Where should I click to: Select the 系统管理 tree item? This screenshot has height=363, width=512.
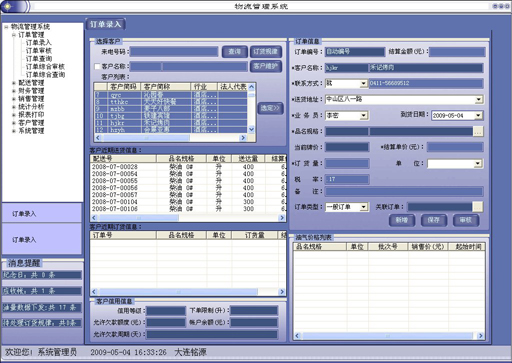coord(31,131)
